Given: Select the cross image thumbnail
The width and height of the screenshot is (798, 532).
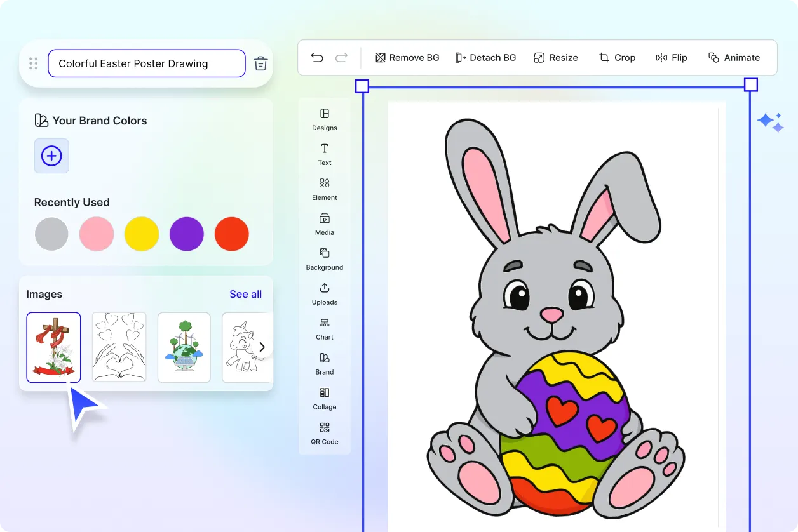Looking at the screenshot, I should coord(53,347).
